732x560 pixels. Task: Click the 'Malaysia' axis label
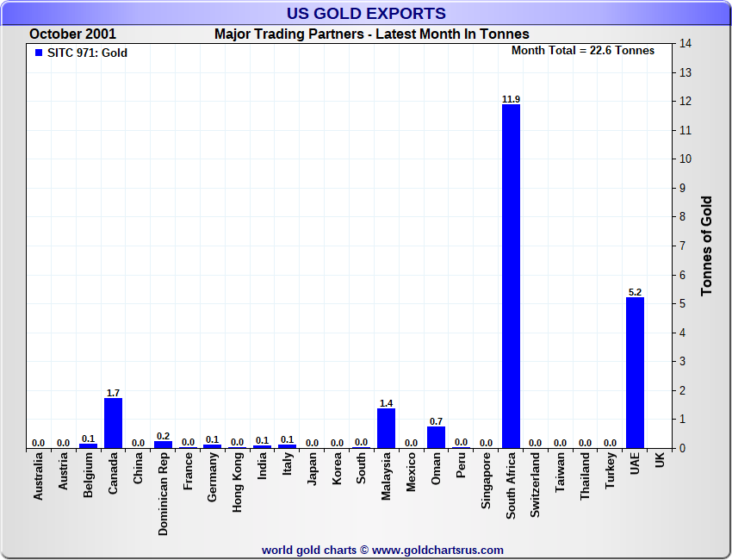(x=386, y=476)
